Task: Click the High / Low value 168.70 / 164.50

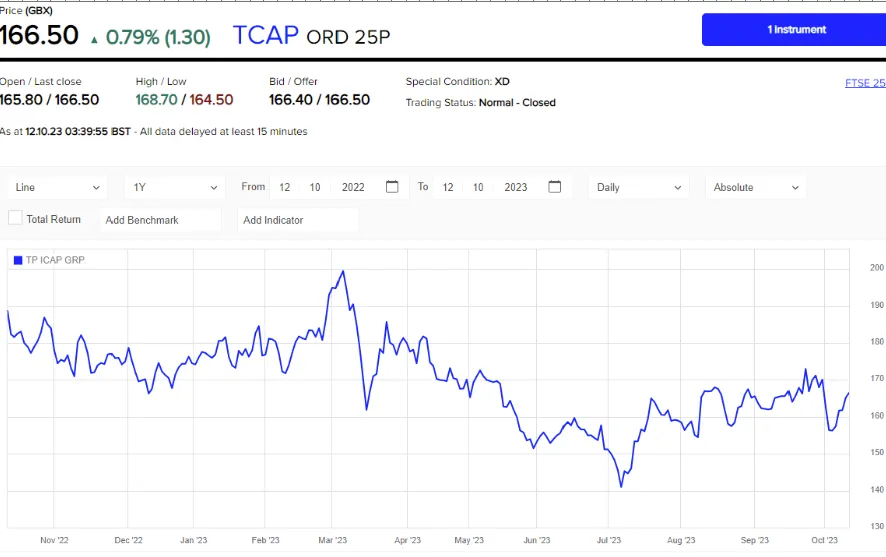Action: point(184,99)
